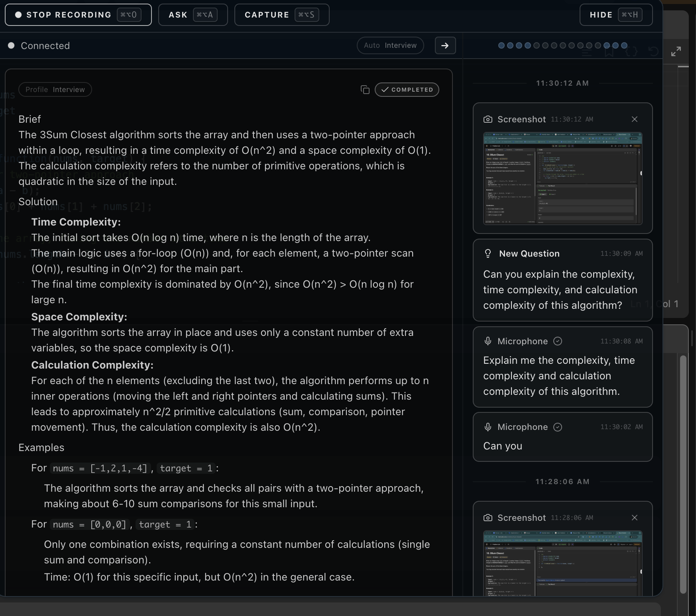This screenshot has width=696, height=616.
Task: Click the 'Time Complexity:' heading
Action: pos(76,222)
